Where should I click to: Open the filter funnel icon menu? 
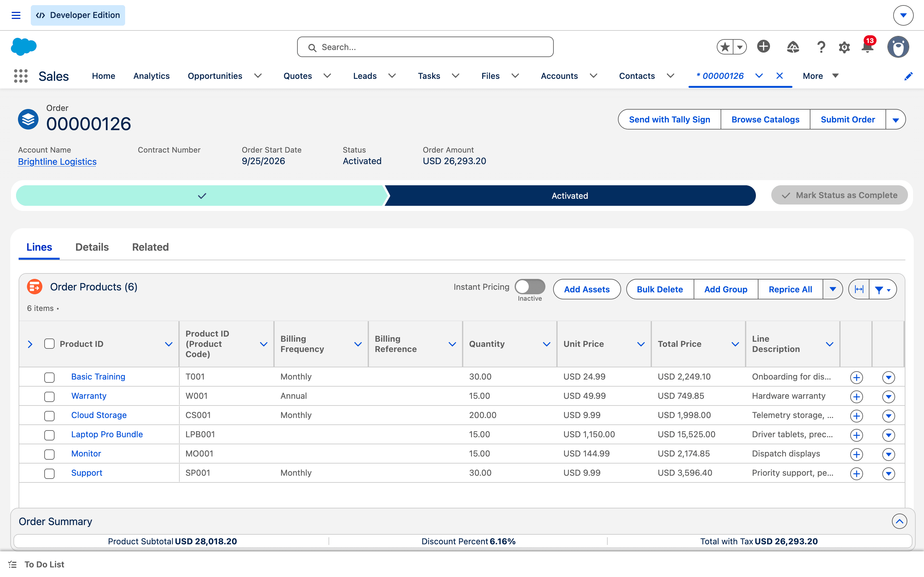pos(883,289)
